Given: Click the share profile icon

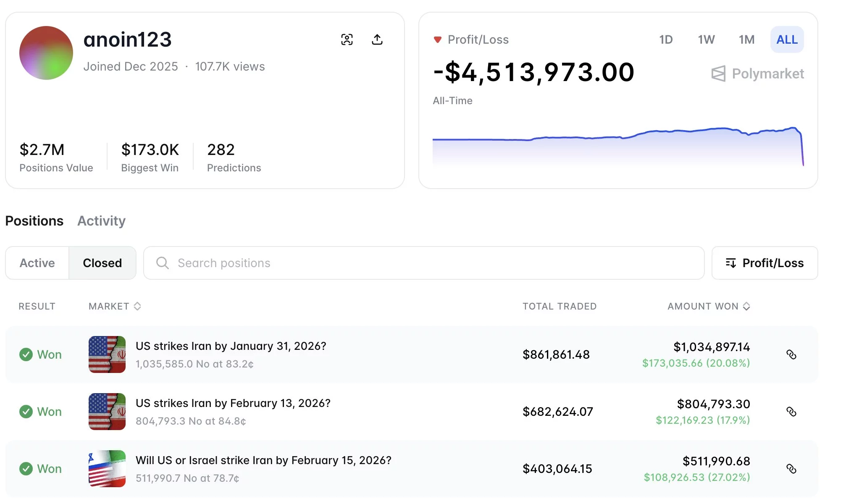Looking at the screenshot, I should tap(377, 39).
